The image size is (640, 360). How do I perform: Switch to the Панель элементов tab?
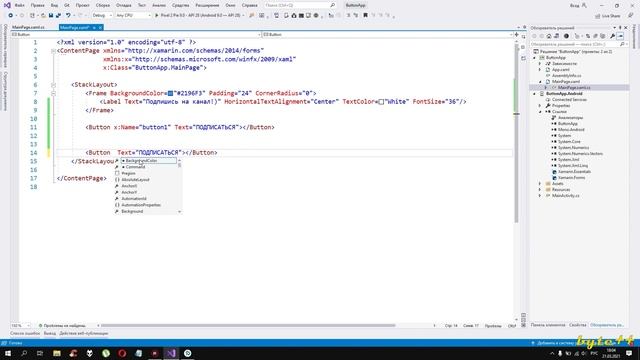tap(548, 325)
